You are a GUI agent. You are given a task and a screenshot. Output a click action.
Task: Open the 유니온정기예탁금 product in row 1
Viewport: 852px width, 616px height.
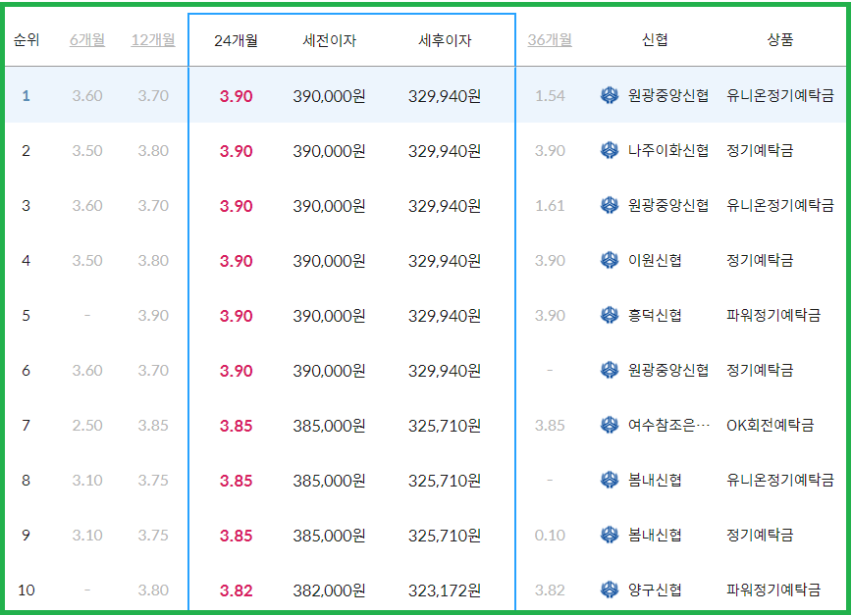tap(779, 96)
